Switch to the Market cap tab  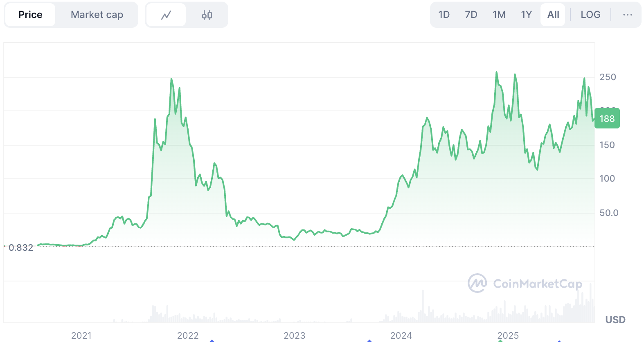click(97, 15)
